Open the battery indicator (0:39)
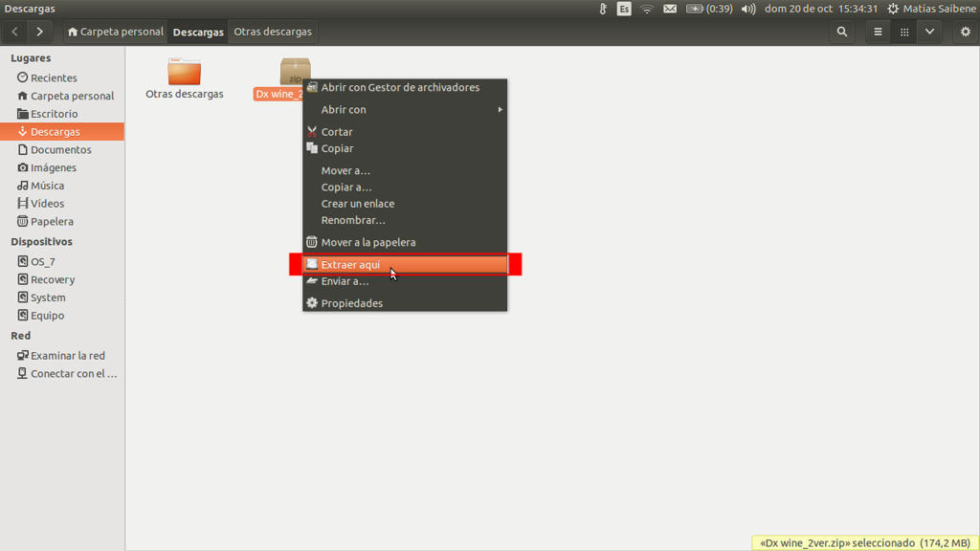Viewport: 980px width, 551px height. 709,9
